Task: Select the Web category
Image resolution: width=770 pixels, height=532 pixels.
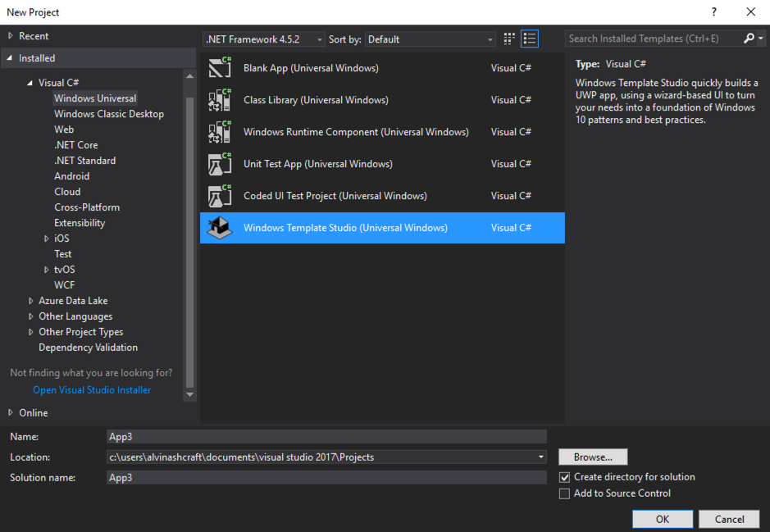Action: 64,130
